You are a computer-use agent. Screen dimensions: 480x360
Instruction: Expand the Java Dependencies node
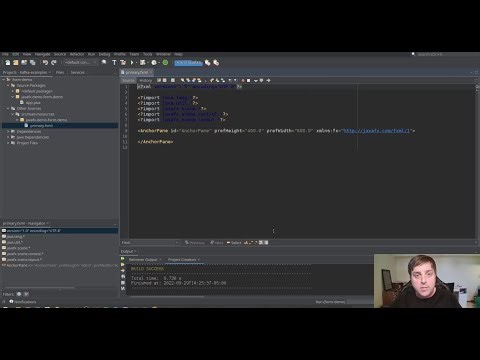[8, 137]
